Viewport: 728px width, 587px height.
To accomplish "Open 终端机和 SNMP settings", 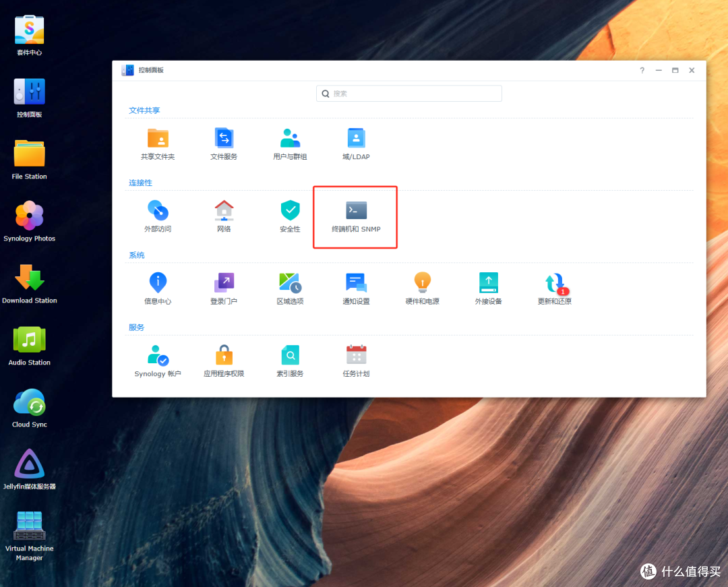I will [356, 217].
